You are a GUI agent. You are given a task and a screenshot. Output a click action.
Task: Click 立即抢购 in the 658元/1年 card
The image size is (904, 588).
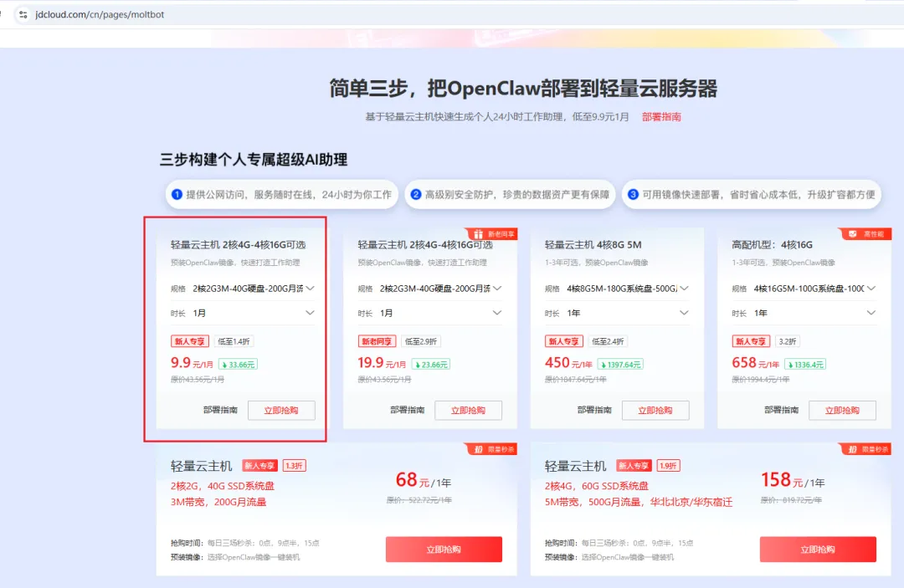pyautogui.click(x=842, y=411)
